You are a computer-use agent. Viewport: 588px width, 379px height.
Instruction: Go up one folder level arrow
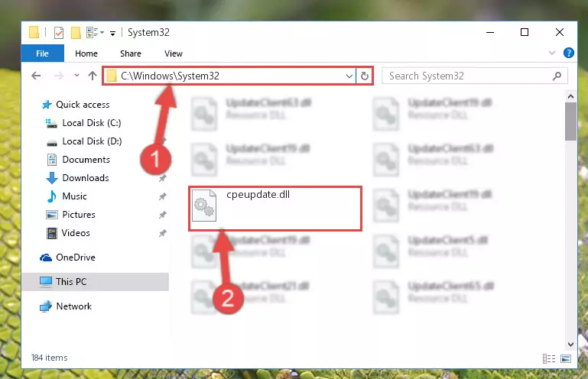[93, 76]
